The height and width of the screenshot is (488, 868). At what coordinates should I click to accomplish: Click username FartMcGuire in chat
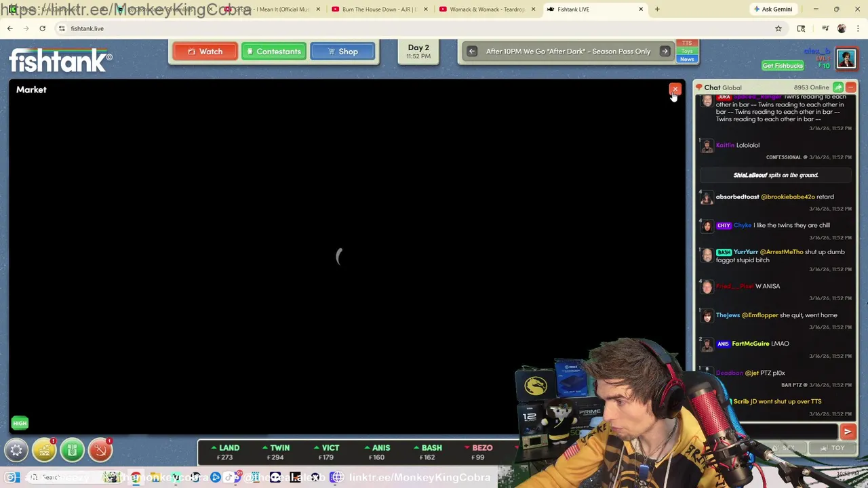click(x=750, y=344)
